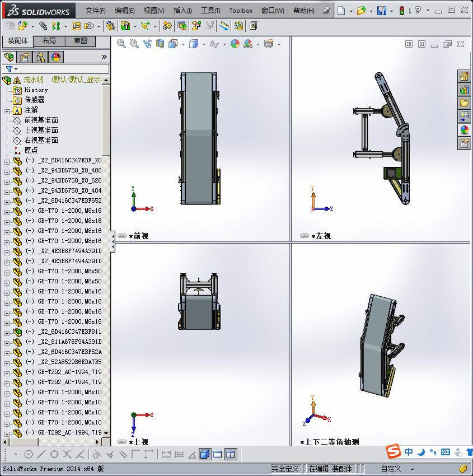This screenshot has height=476, width=473.
Task: Click the Insert Components icon in the assembly toolbar
Action: (23, 26)
